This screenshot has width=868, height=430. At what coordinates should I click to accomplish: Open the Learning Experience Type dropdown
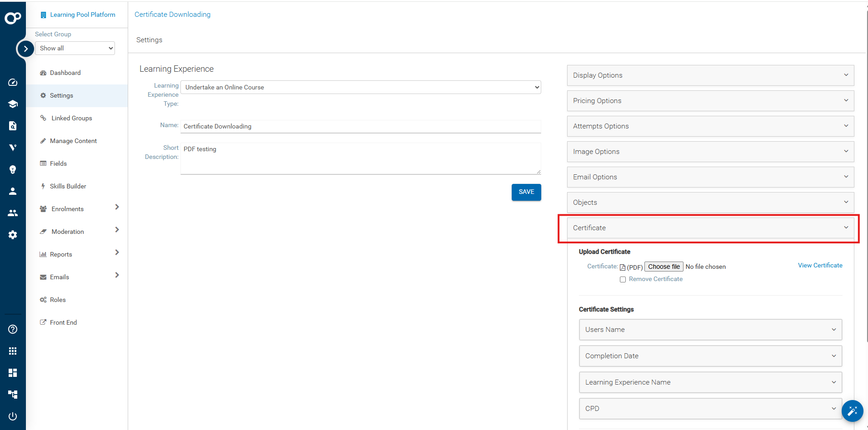[361, 87]
